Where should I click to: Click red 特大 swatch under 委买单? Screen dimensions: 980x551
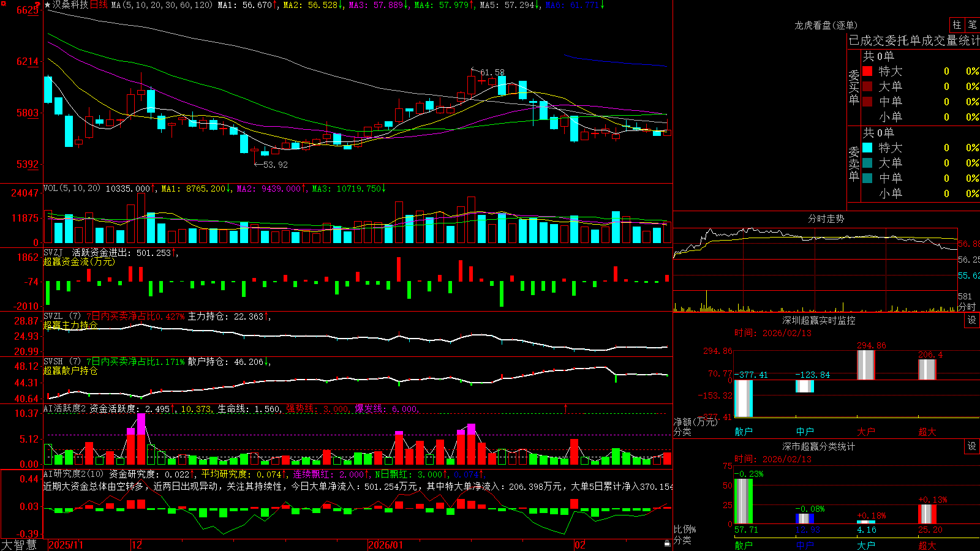867,71
